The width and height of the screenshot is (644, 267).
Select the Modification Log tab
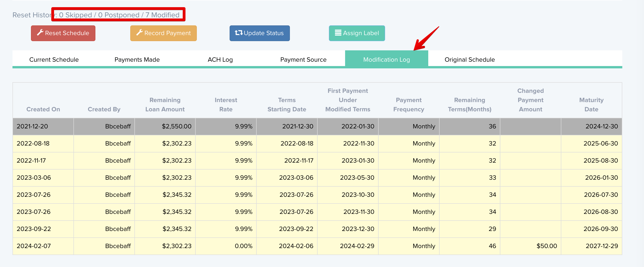386,60
